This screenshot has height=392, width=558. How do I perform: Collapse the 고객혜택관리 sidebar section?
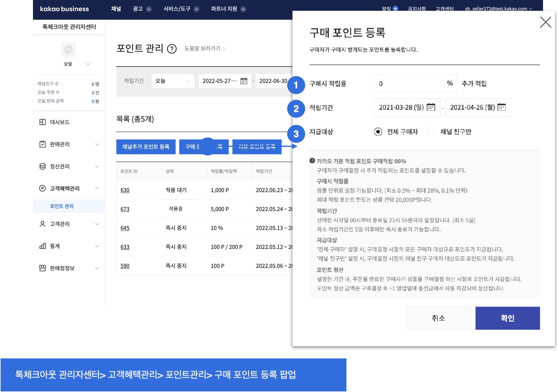[97, 188]
